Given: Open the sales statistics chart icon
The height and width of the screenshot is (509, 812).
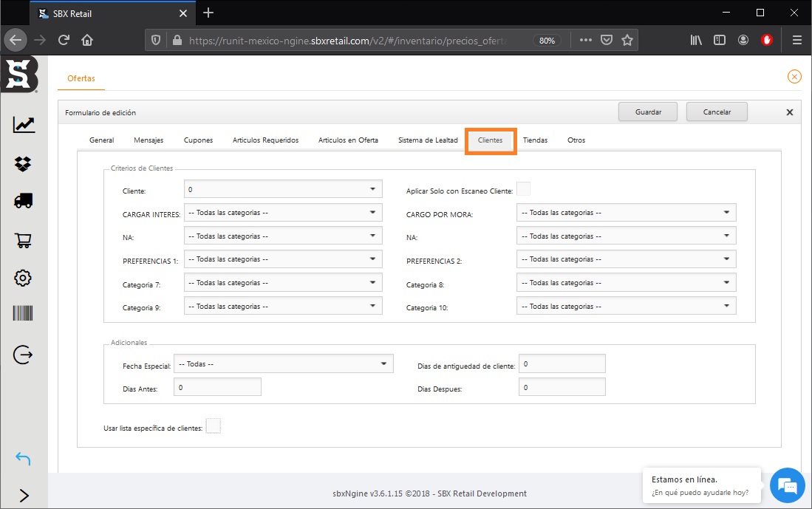Looking at the screenshot, I should (x=24, y=125).
